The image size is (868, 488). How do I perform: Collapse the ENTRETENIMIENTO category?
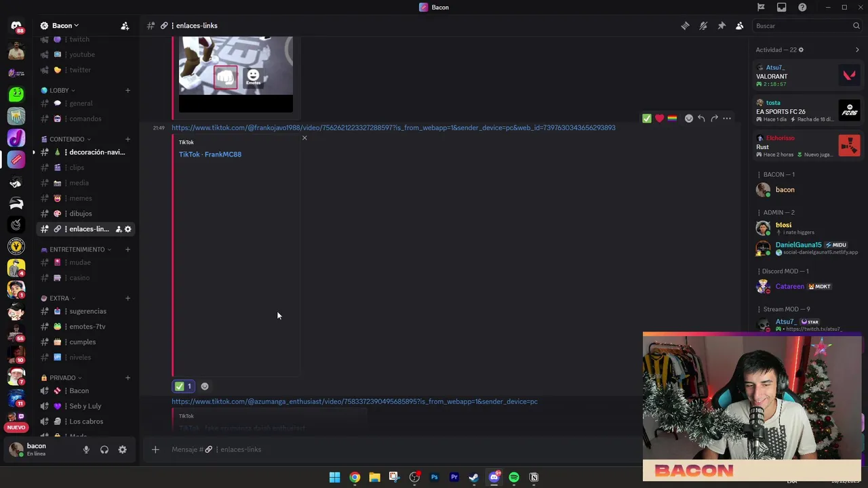tap(77, 249)
